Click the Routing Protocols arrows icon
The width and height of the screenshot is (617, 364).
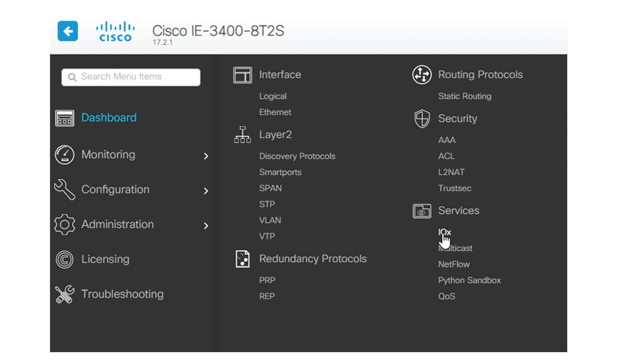422,75
